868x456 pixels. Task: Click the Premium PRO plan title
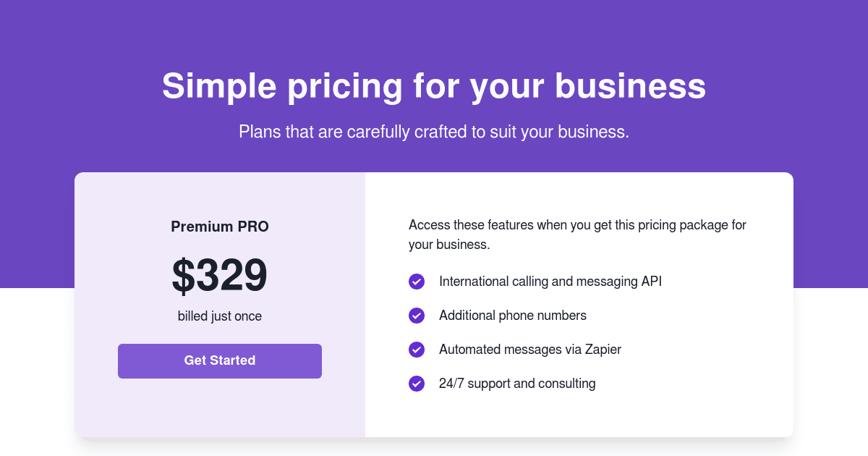(x=220, y=227)
